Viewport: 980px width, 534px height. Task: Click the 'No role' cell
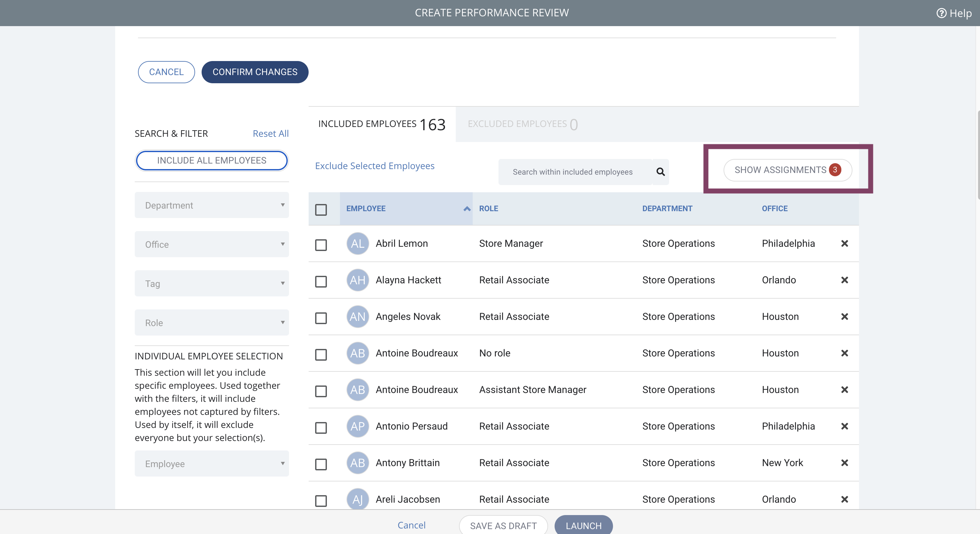pos(495,353)
